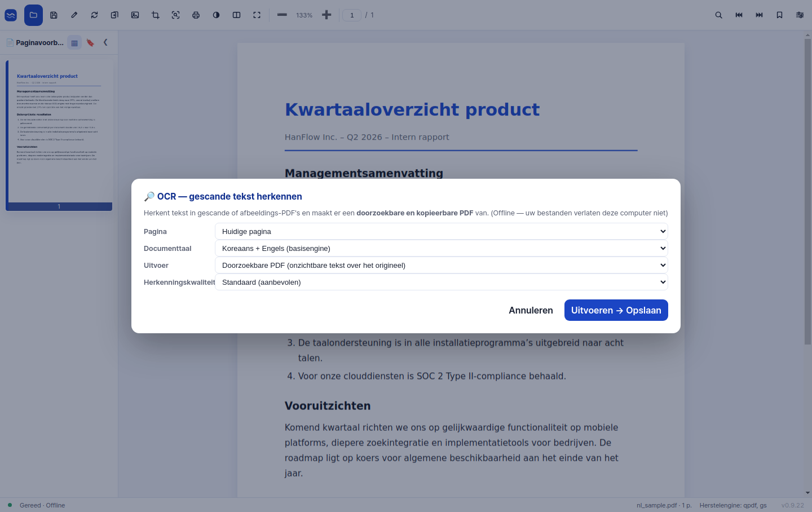This screenshot has width=812, height=512.
Task: Select page 1 thumbnail
Action: (59, 135)
